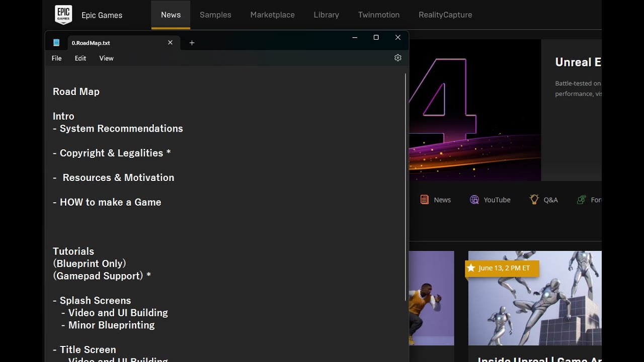Click the 'June 13, 2 PM ET' badge
This screenshot has height=362, width=644.
502,268
